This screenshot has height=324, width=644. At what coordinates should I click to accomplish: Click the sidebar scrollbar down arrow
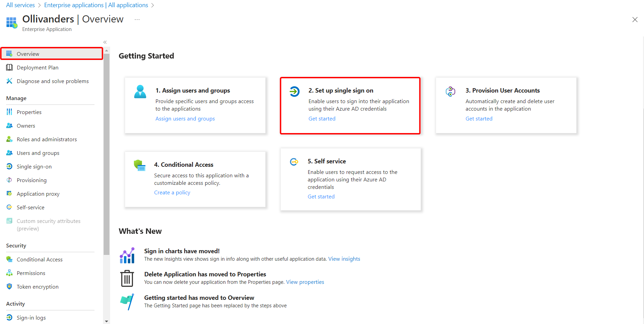[x=106, y=321]
